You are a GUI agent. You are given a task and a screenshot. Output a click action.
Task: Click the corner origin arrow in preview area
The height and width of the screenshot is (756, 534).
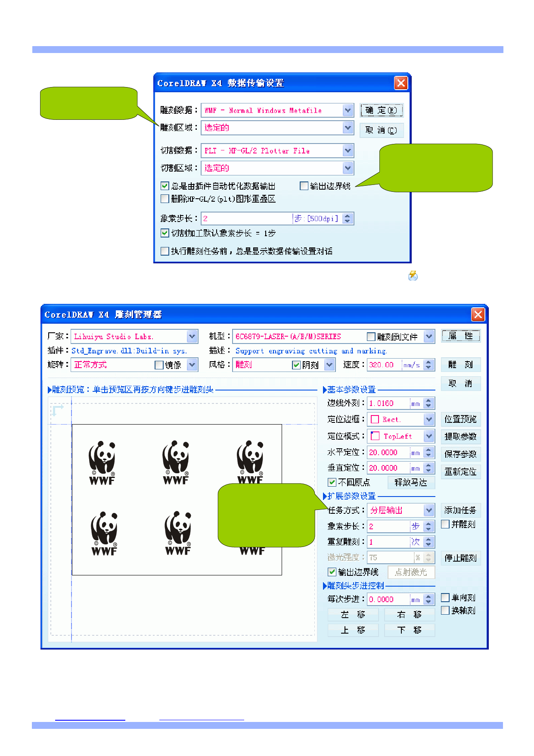click(57, 409)
